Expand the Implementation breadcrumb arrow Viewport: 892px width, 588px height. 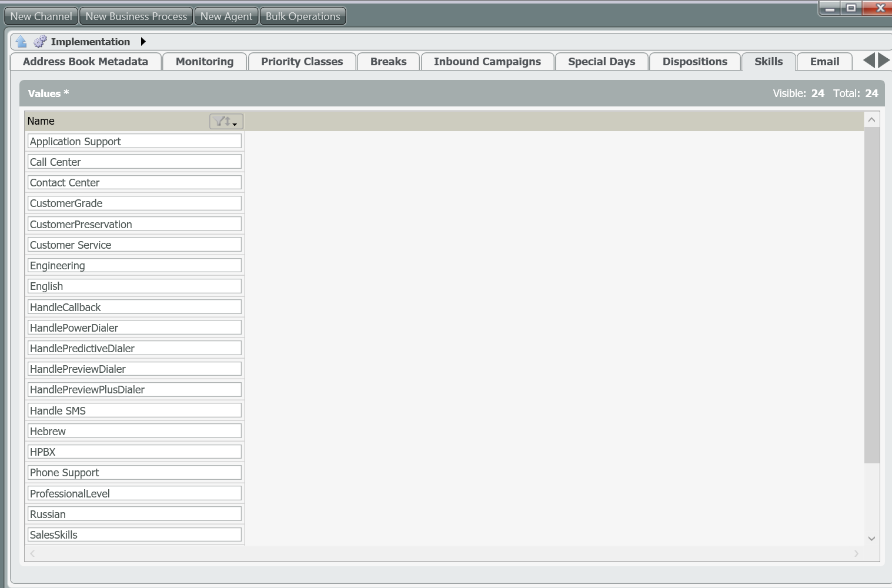[x=143, y=42]
